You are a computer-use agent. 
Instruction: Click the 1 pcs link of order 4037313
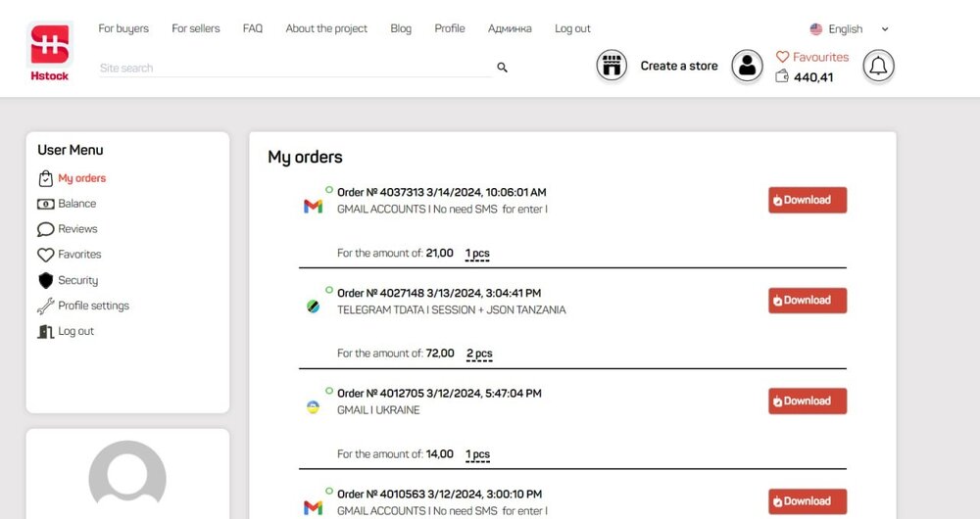[477, 254]
